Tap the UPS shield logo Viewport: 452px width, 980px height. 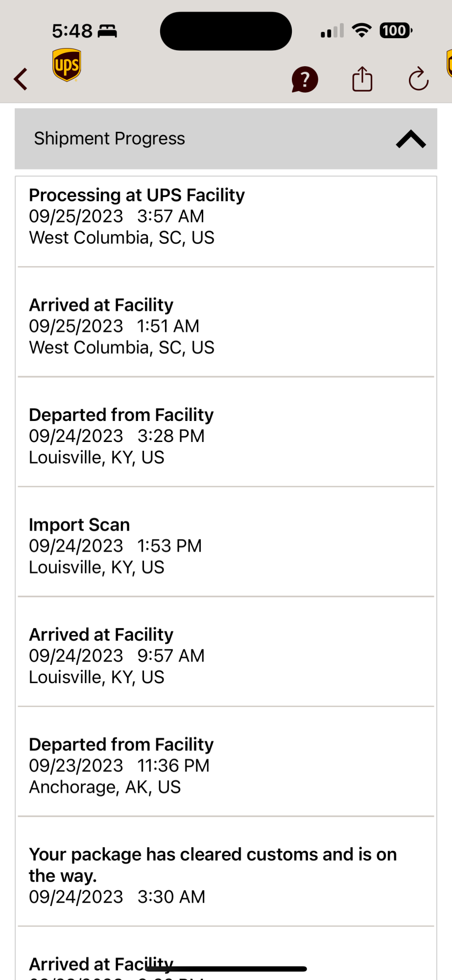coord(67,65)
